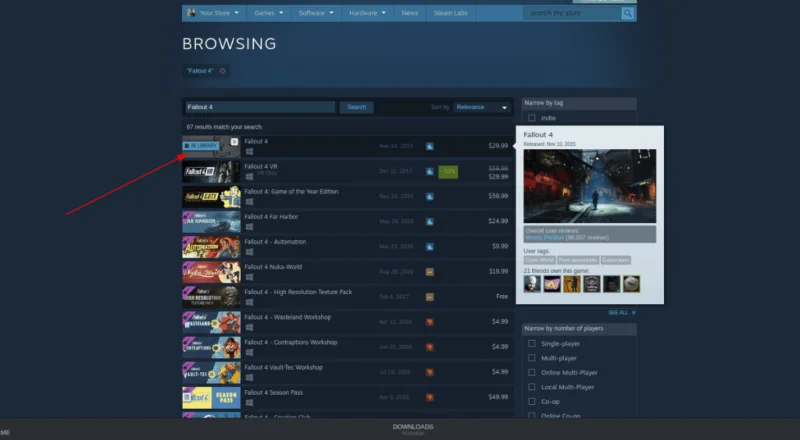The image size is (800, 440).
Task: Click review icon for Contraptions Workshop
Action: [430, 347]
